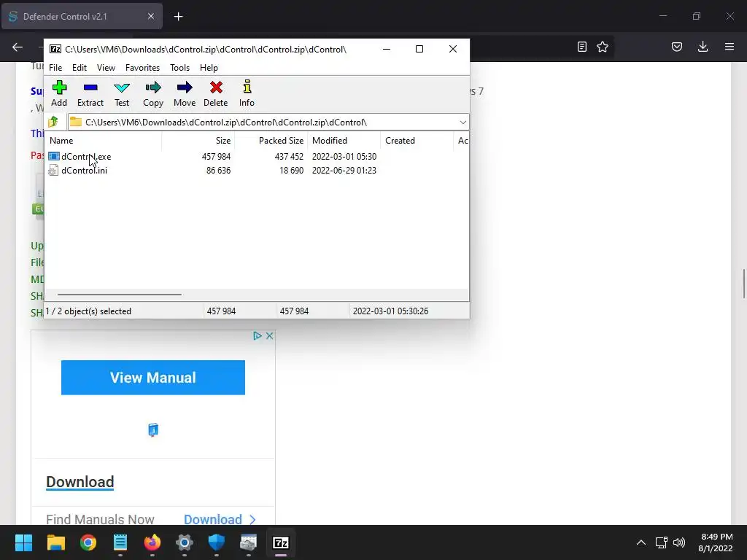Image resolution: width=747 pixels, height=560 pixels.
Task: Expand the 7-Zip address path dropdown
Action: (x=462, y=122)
